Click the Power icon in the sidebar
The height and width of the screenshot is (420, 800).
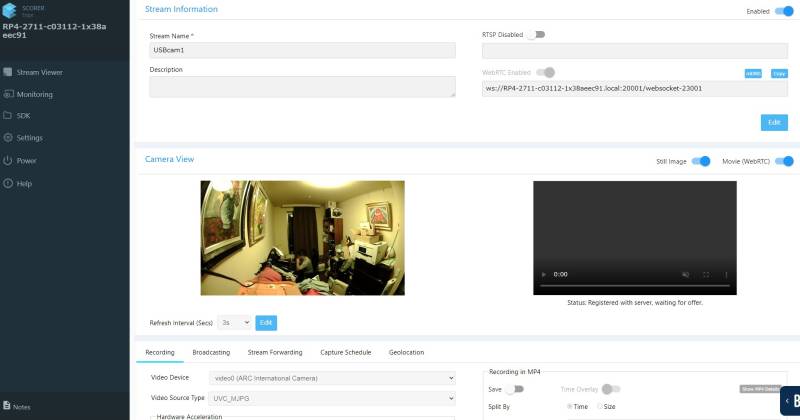(8, 160)
